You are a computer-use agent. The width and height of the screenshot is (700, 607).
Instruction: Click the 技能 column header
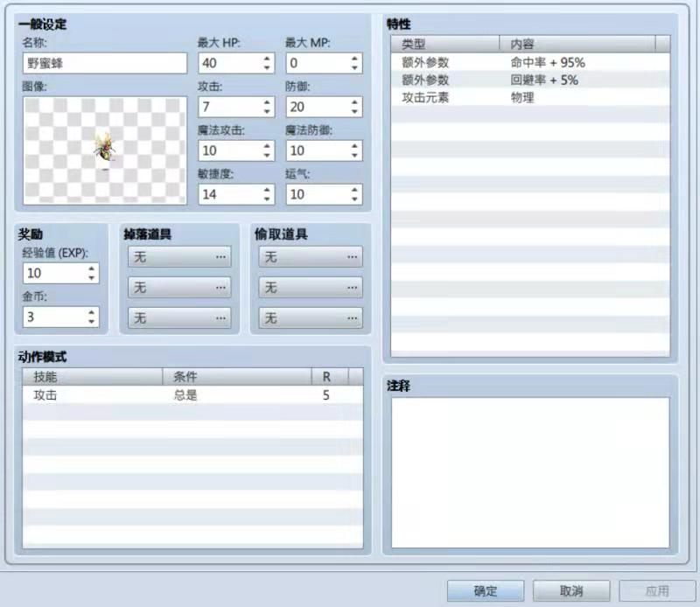[x=93, y=377]
